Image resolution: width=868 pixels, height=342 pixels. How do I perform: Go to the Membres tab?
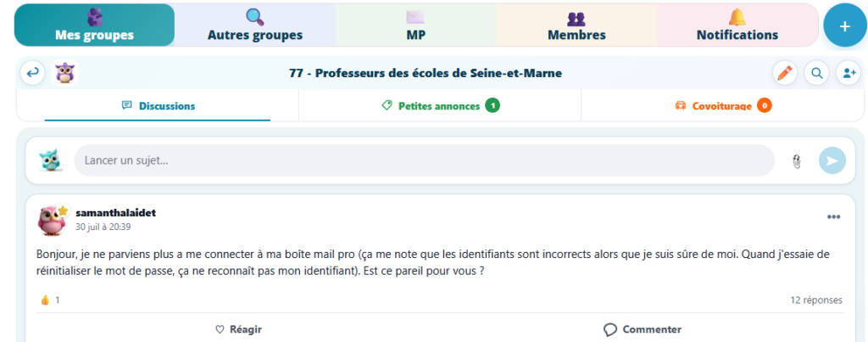click(576, 25)
